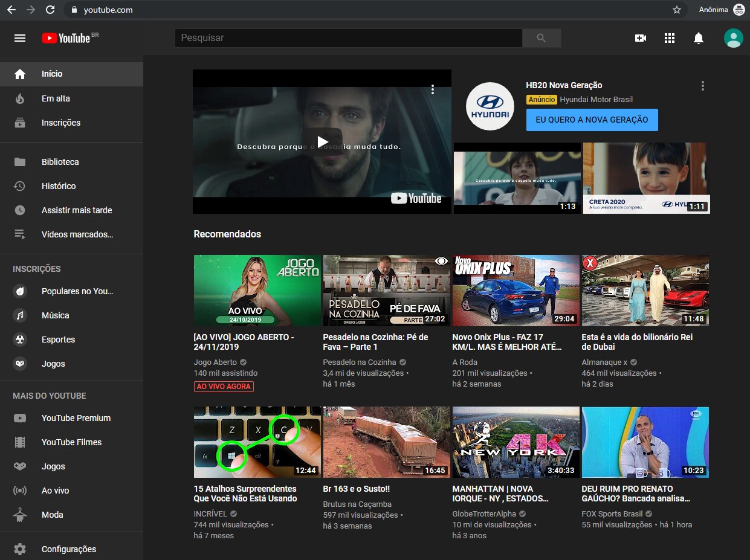Screen dimensions: 750x560
Task: Go to Em alta in sidebar
Action: click(56, 98)
